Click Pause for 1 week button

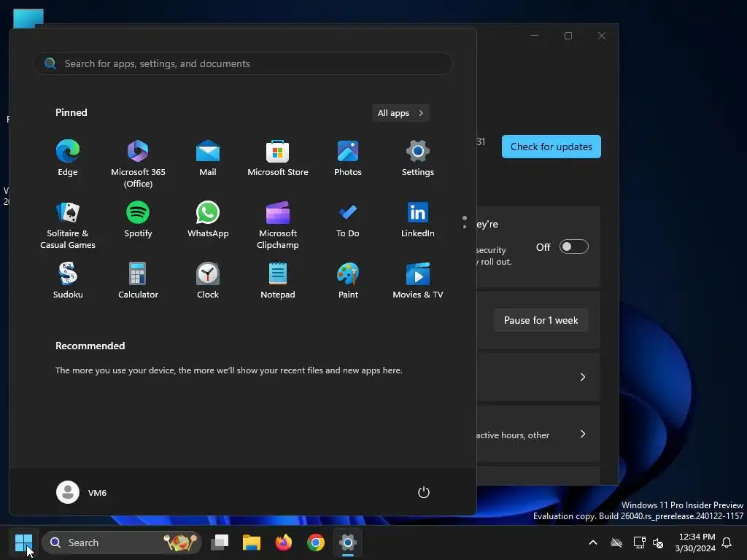(541, 320)
